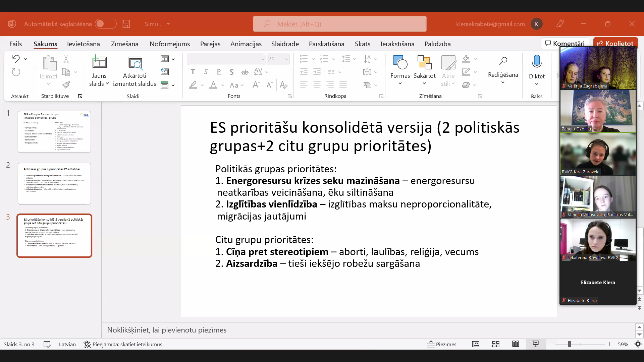Image resolution: width=644 pixels, height=362 pixels.
Task: Toggle center text alignment
Action: tap(317, 85)
